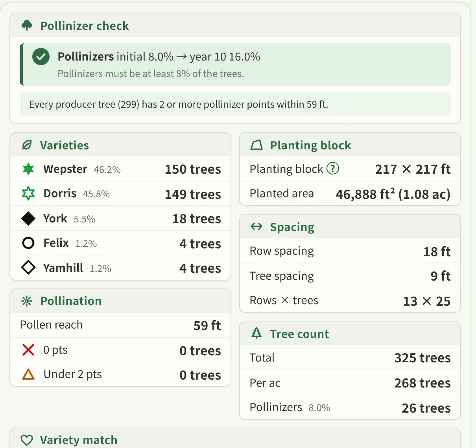Click the Pollinizer check tree icon

click(27, 26)
